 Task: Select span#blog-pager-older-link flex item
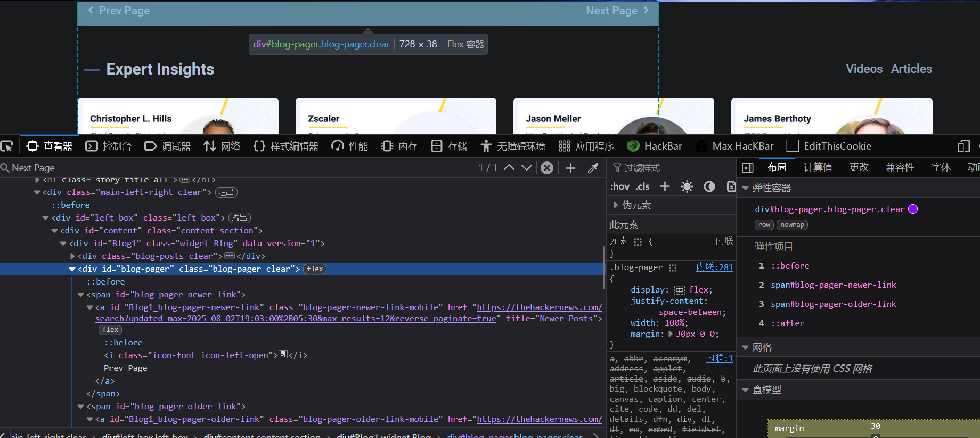[834, 304]
